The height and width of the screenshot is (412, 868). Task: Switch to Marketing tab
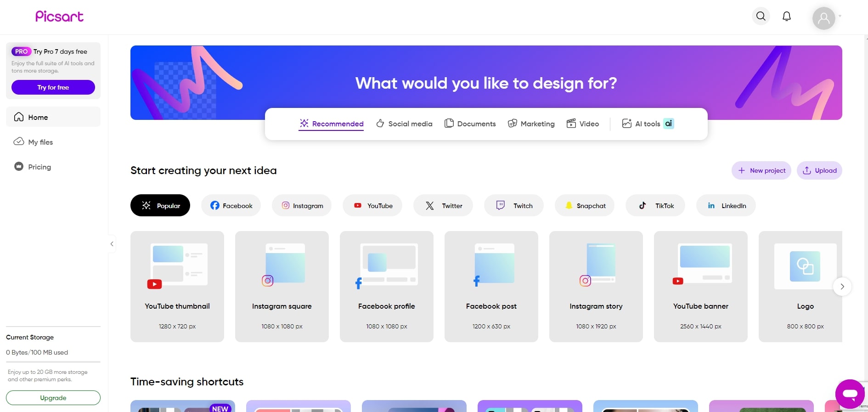[x=531, y=124]
